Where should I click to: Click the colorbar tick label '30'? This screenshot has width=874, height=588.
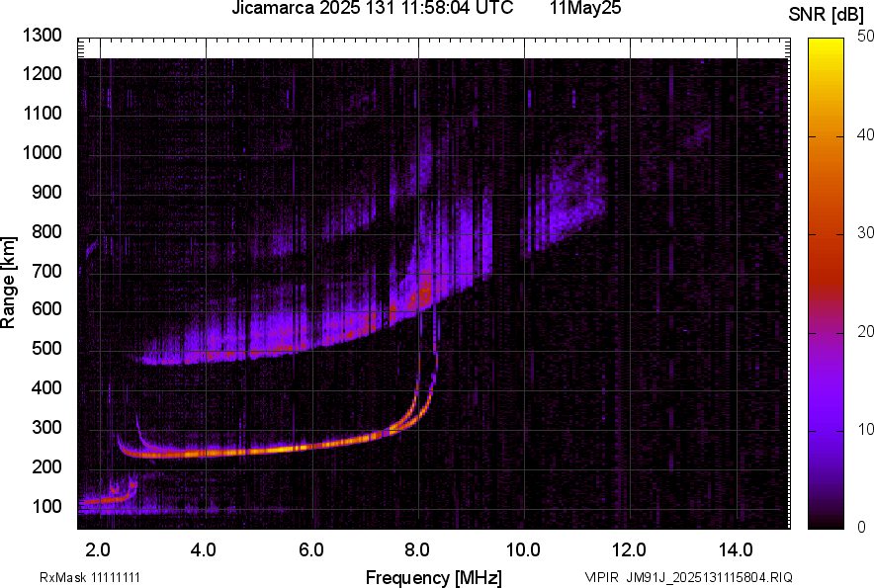(x=866, y=233)
